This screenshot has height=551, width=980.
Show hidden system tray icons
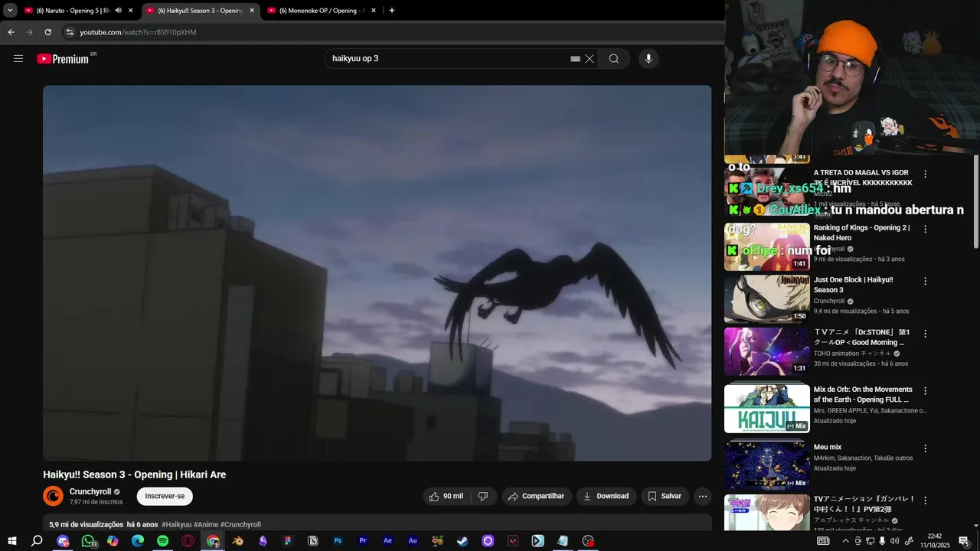844,541
